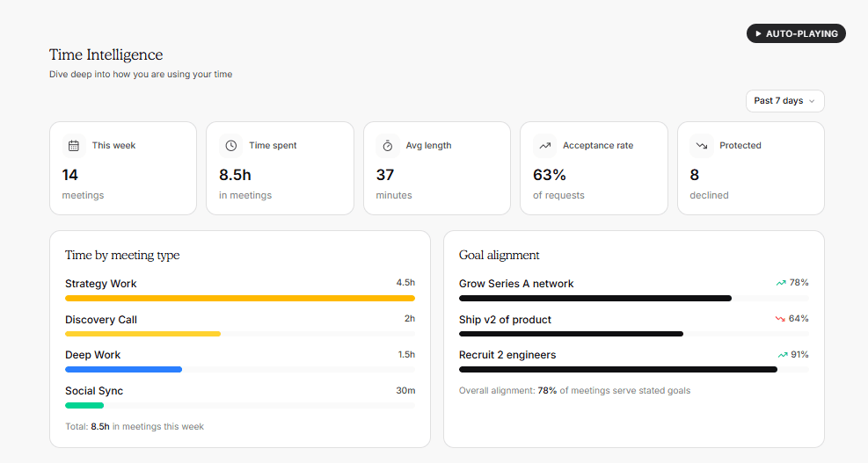
Task: Click the '8.5h' time spent value
Action: pyautogui.click(x=235, y=175)
